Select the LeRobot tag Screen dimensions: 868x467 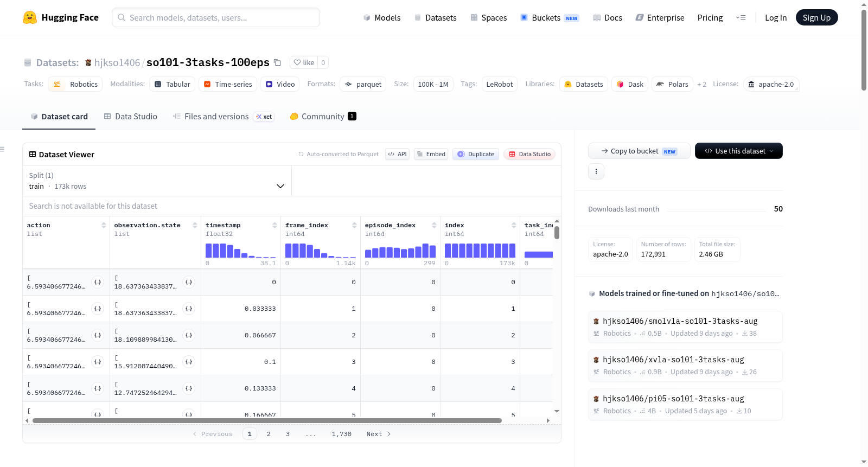pos(500,84)
